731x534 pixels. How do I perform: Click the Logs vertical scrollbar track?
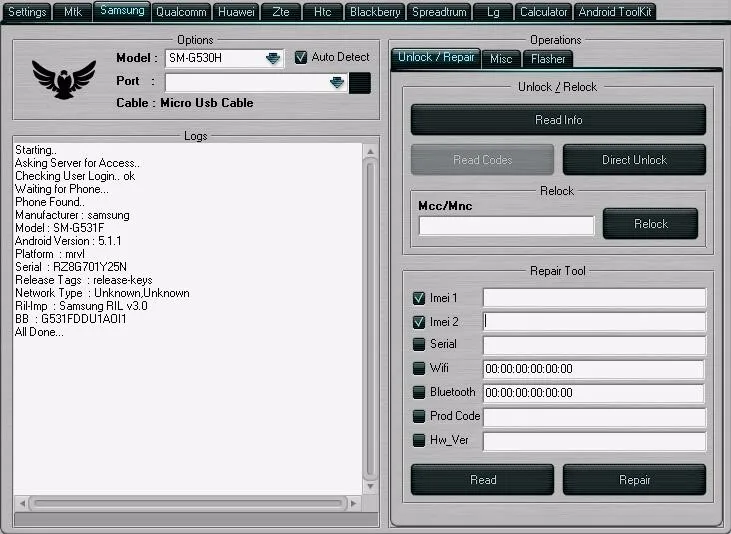coord(370,319)
